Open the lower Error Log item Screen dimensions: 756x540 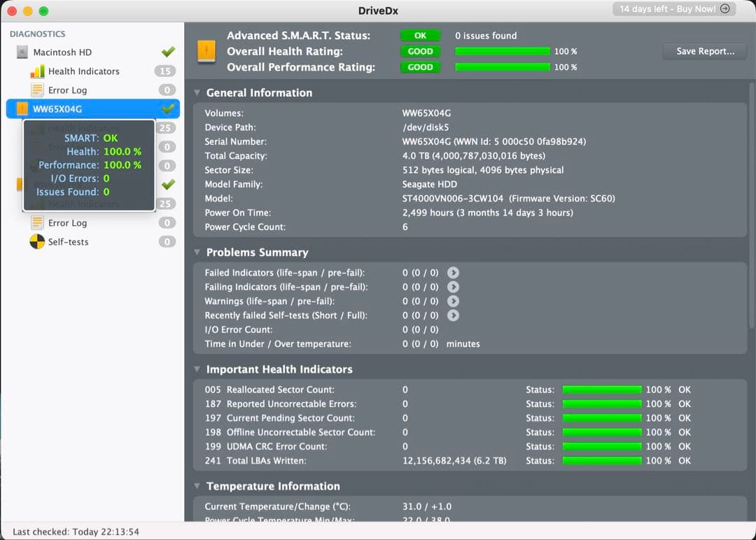92,222
